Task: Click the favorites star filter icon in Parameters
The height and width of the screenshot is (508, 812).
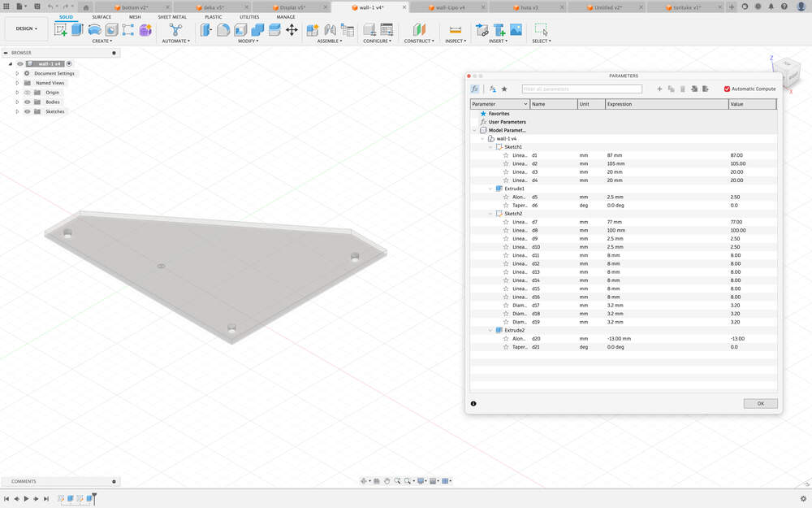Action: click(504, 89)
